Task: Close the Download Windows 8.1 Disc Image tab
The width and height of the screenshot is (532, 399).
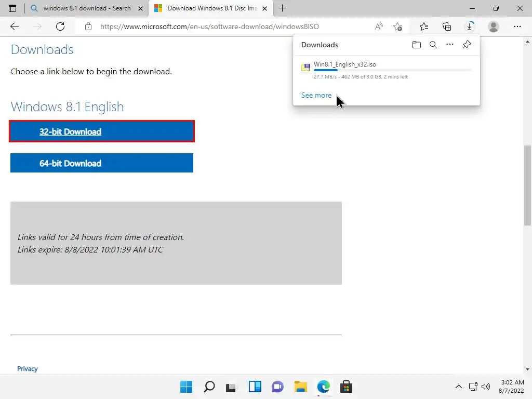Action: tap(264, 8)
